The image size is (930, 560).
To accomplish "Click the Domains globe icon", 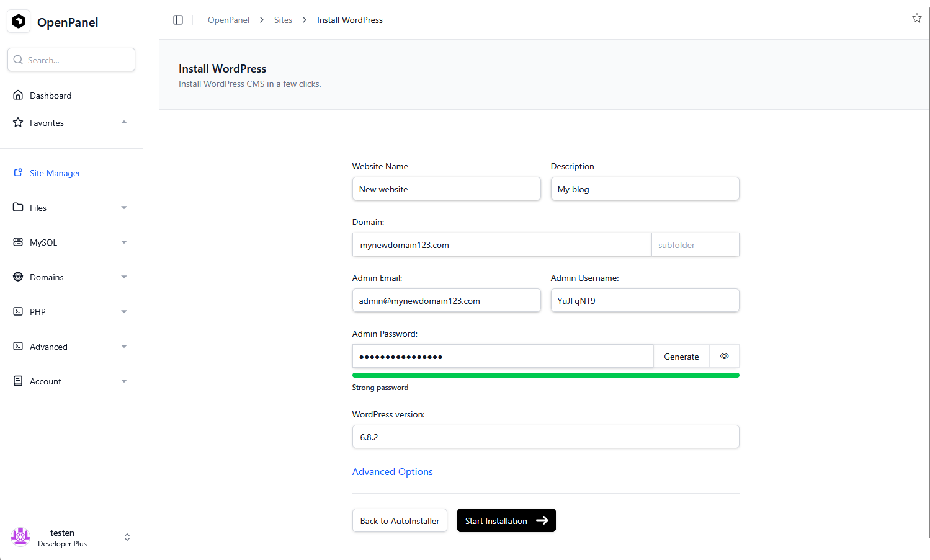I will point(18,277).
